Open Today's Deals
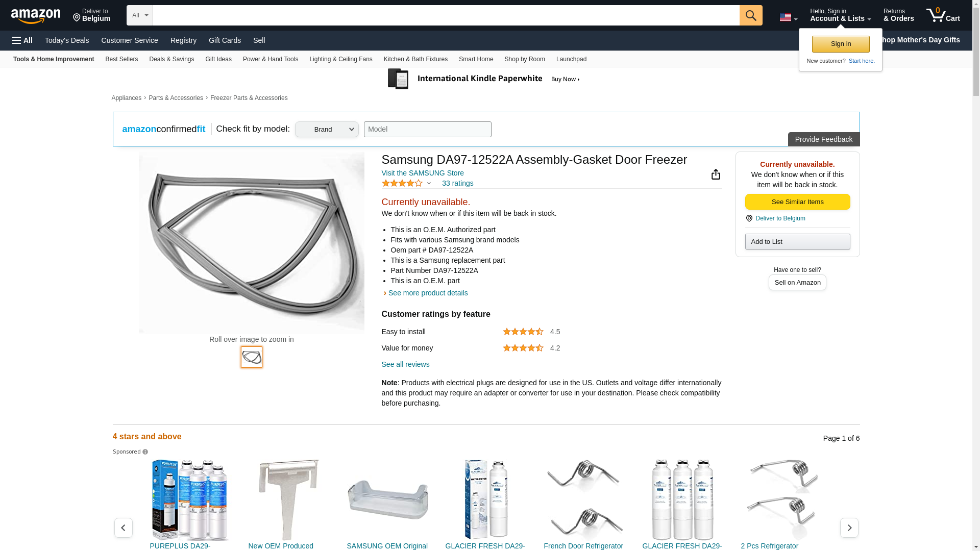 point(67,40)
